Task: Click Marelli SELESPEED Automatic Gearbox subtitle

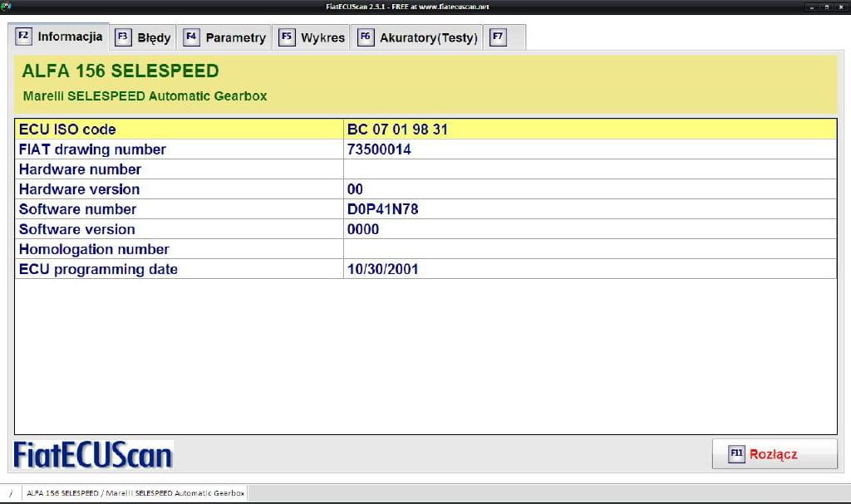Action: coord(145,96)
